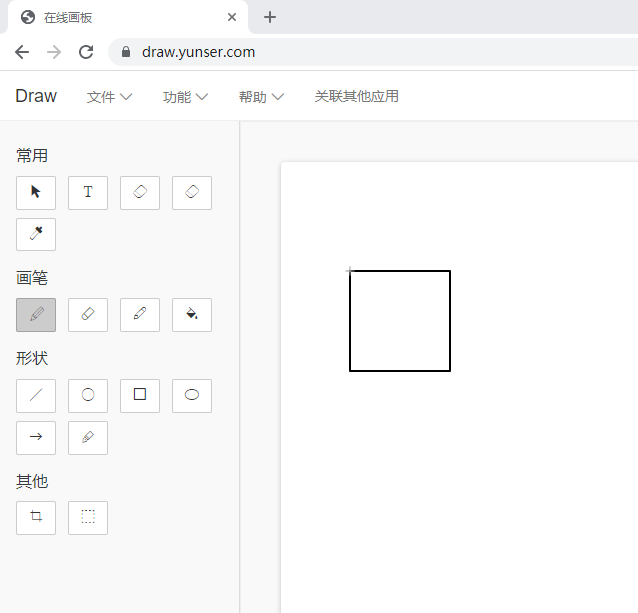The height and width of the screenshot is (613, 638).
Task: Choose the arrow shape tool
Action: pyautogui.click(x=36, y=438)
